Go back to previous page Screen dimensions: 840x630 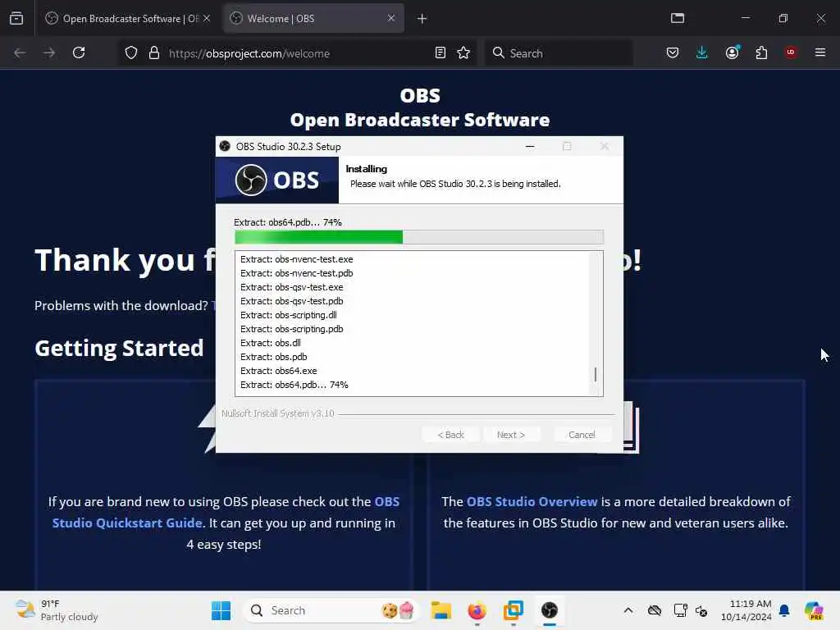(20, 52)
